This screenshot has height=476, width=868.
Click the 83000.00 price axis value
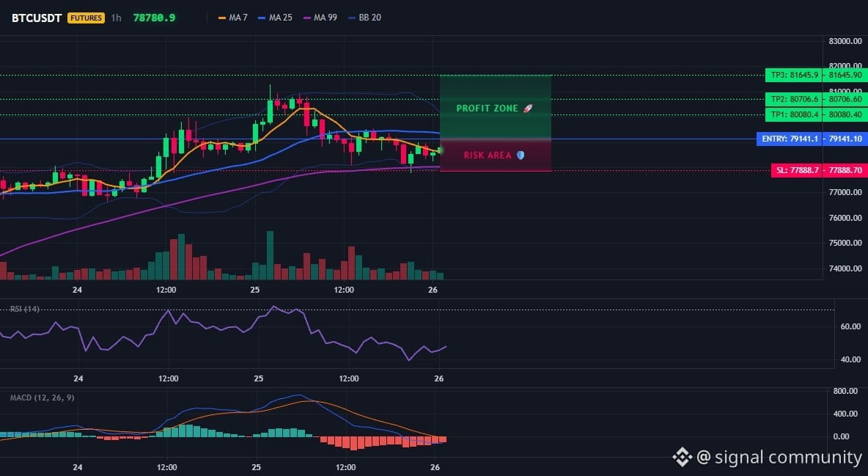(845, 41)
